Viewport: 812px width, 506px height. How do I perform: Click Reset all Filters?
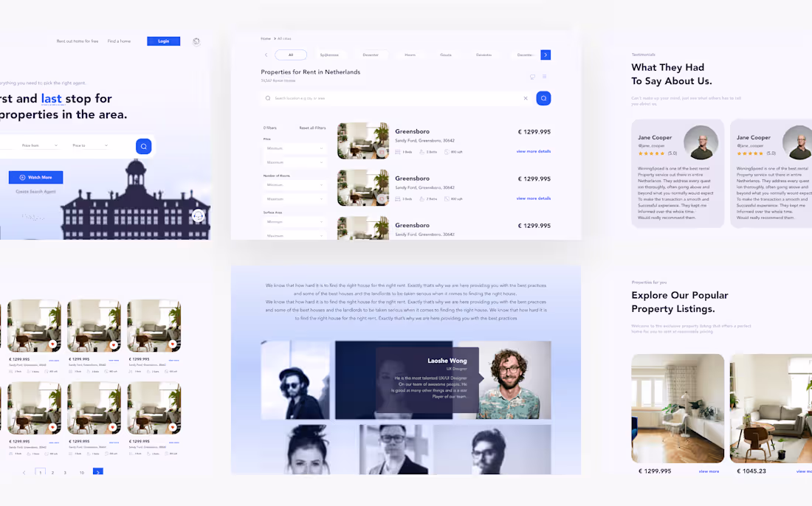tap(312, 128)
